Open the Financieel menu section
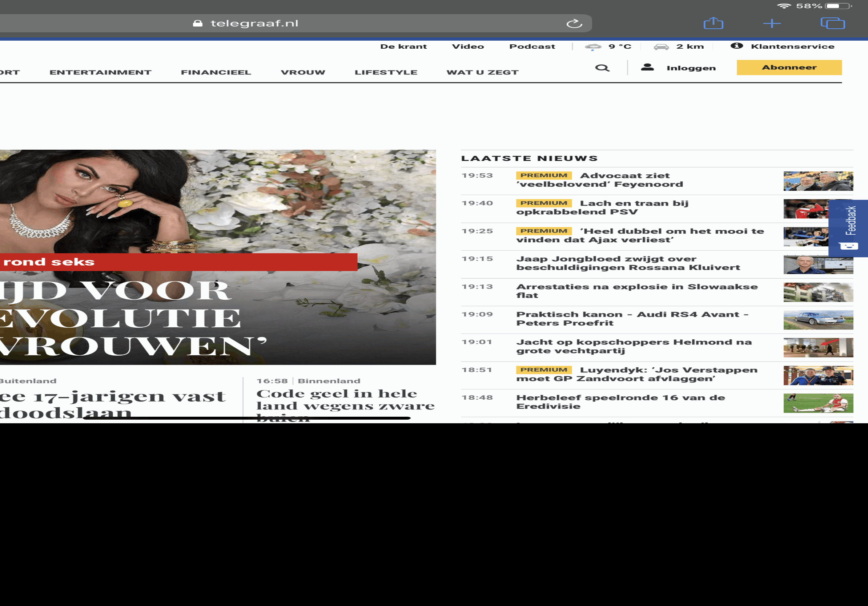 coord(216,72)
